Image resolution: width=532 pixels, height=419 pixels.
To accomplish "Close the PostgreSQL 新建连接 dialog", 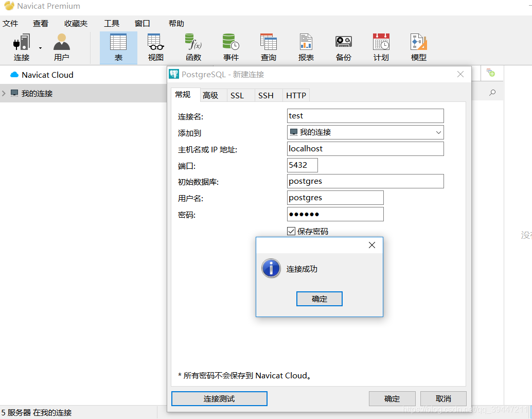I will tap(460, 74).
